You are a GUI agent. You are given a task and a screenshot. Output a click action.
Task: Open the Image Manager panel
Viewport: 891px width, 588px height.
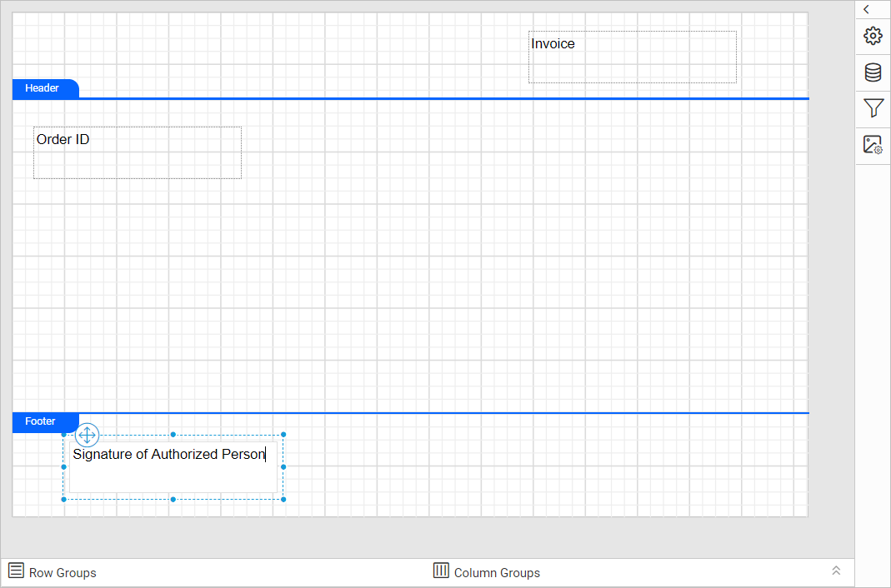[x=873, y=145]
